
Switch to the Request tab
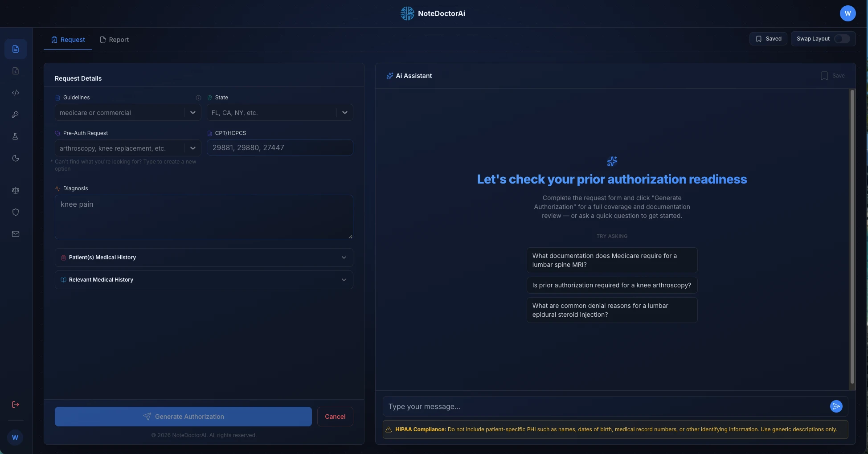coord(68,40)
